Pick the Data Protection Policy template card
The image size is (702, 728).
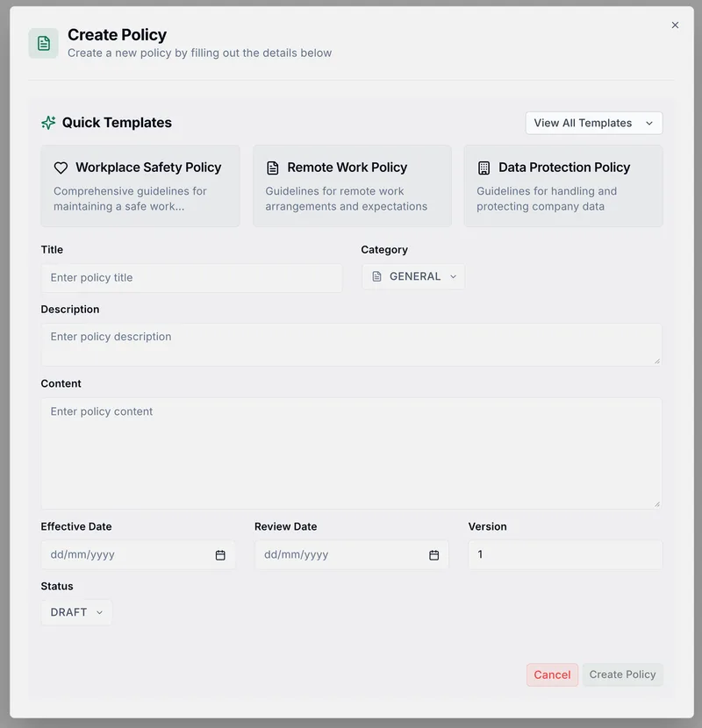[563, 186]
